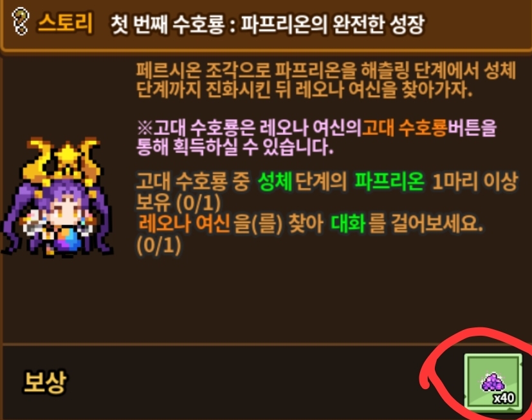This screenshot has width=532, height=420.
Task: Click the 스토리 story label
Action: [65, 23]
